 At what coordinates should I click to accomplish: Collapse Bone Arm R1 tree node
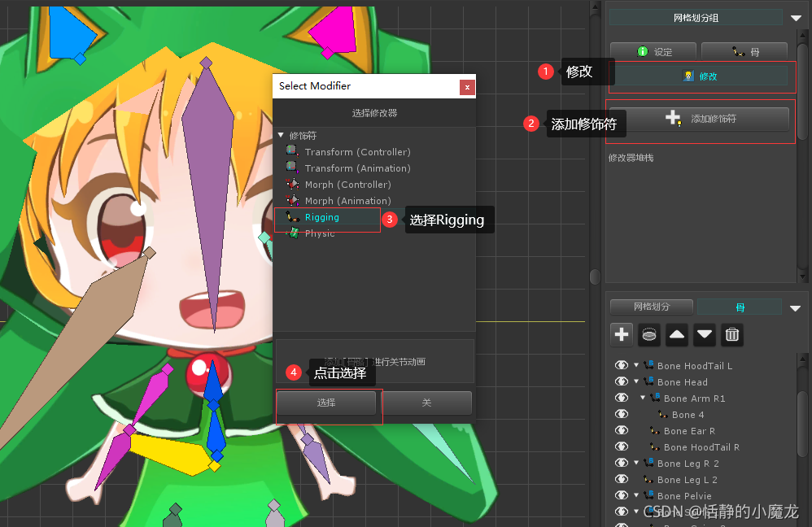point(643,398)
